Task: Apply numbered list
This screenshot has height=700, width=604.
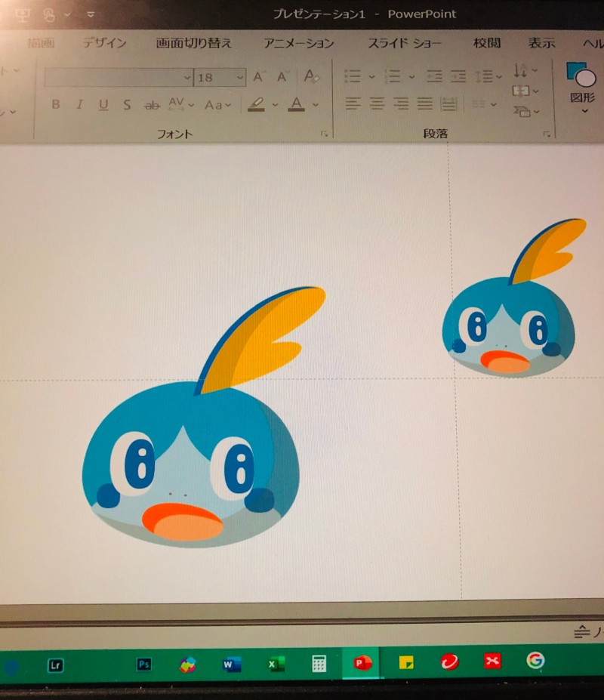Action: tap(393, 76)
